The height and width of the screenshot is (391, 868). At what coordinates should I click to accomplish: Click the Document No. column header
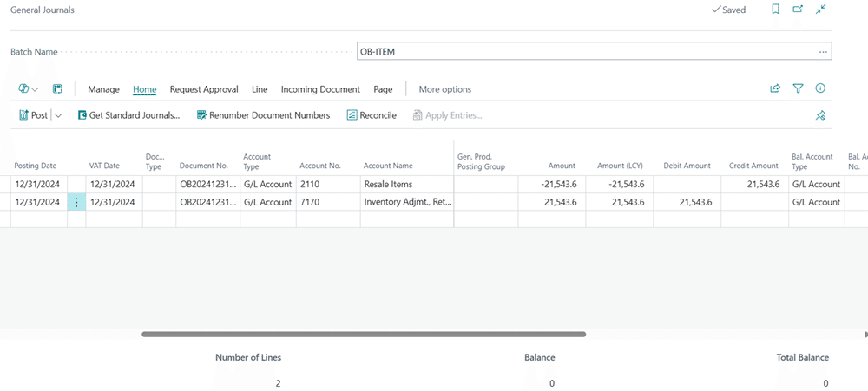(x=204, y=166)
